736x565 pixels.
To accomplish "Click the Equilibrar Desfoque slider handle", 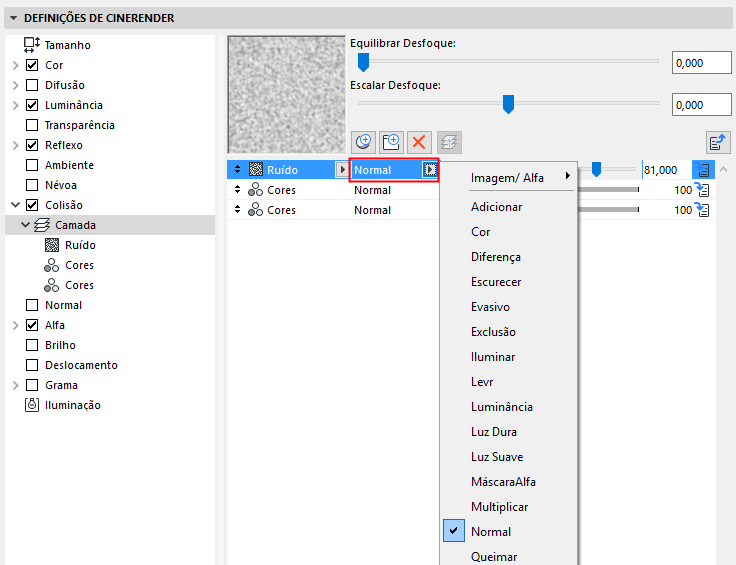I will click(363, 62).
